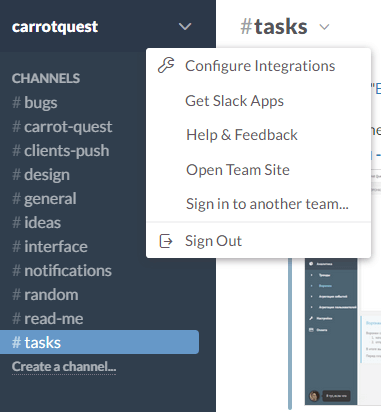Click the #tasks channel title

click(x=274, y=27)
